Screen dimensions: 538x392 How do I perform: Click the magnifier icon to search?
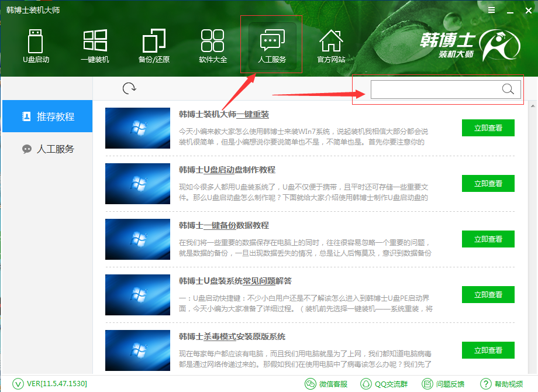(x=508, y=89)
